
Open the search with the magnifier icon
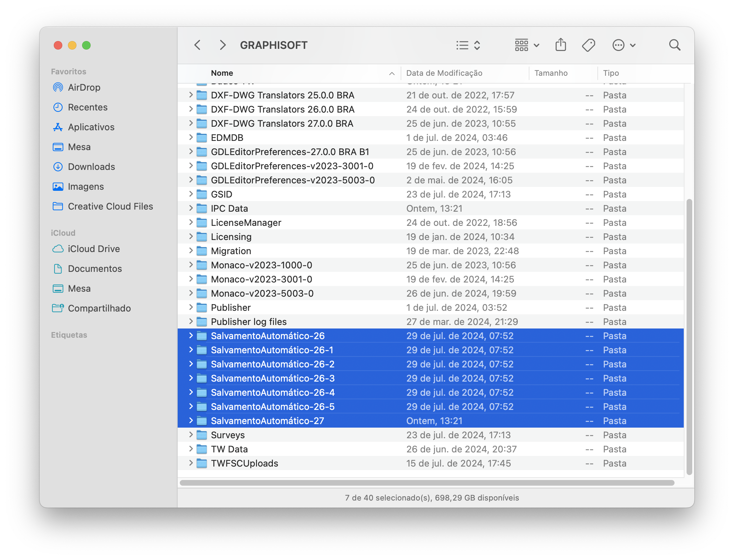[675, 45]
